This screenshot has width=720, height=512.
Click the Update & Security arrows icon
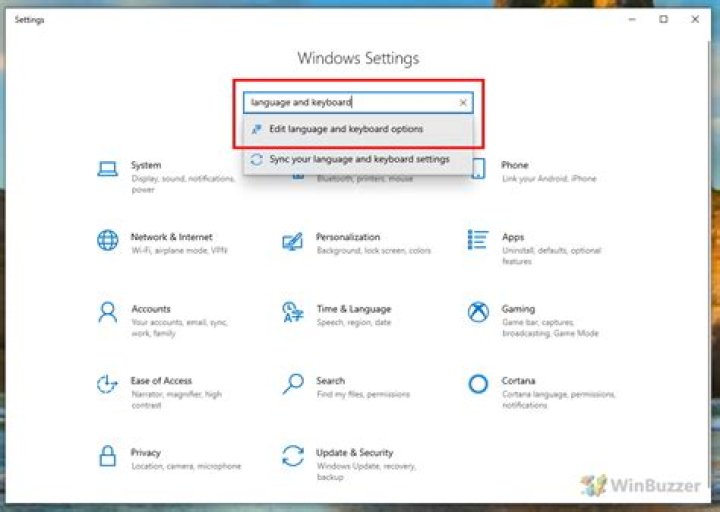(293, 456)
